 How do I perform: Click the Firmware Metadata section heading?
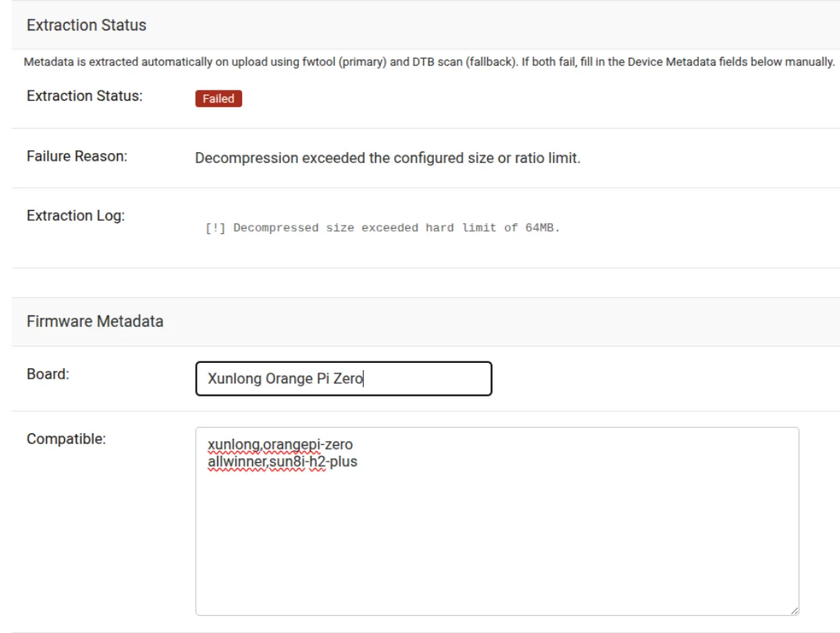click(94, 322)
